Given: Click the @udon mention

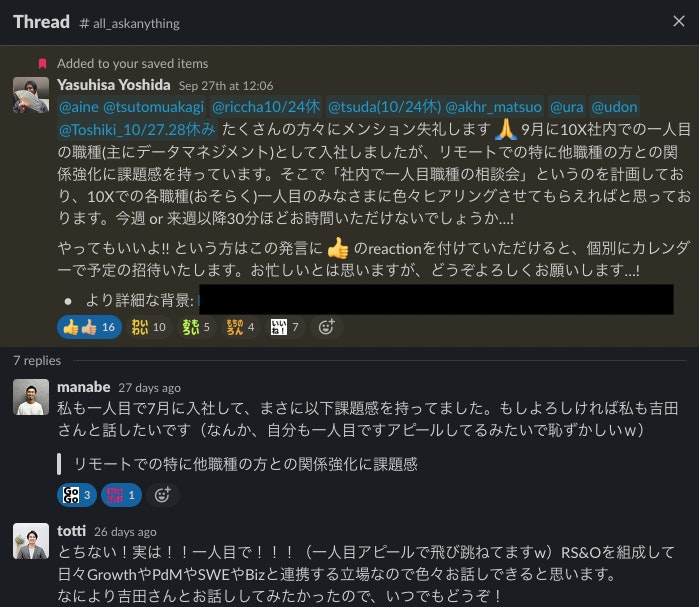Looking at the screenshot, I should coord(614,107).
